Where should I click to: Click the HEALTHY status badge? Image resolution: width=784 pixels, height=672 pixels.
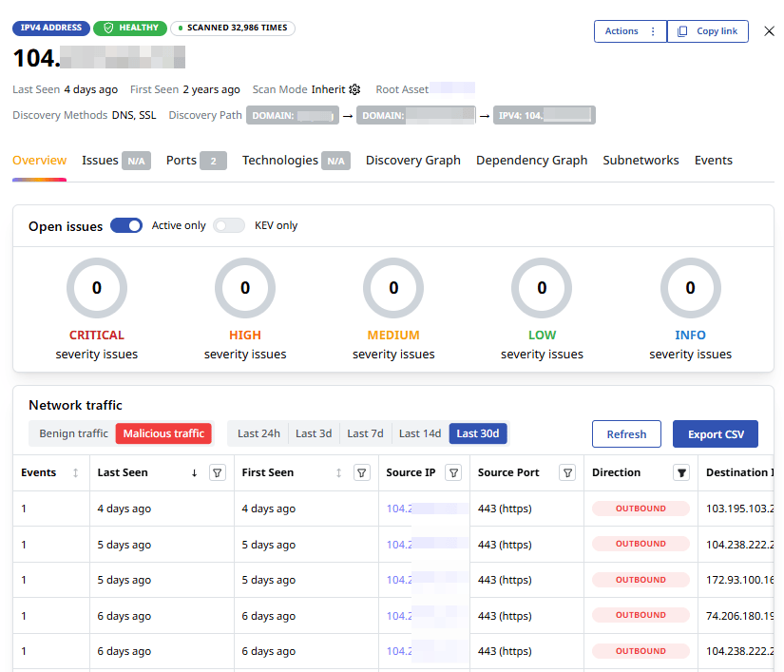click(130, 28)
